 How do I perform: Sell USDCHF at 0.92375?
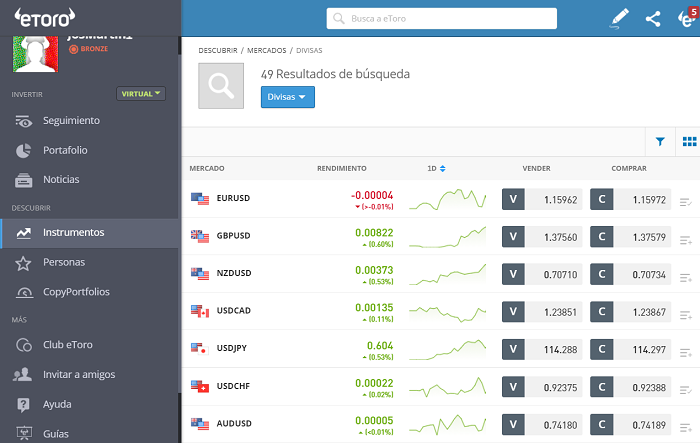click(542, 387)
